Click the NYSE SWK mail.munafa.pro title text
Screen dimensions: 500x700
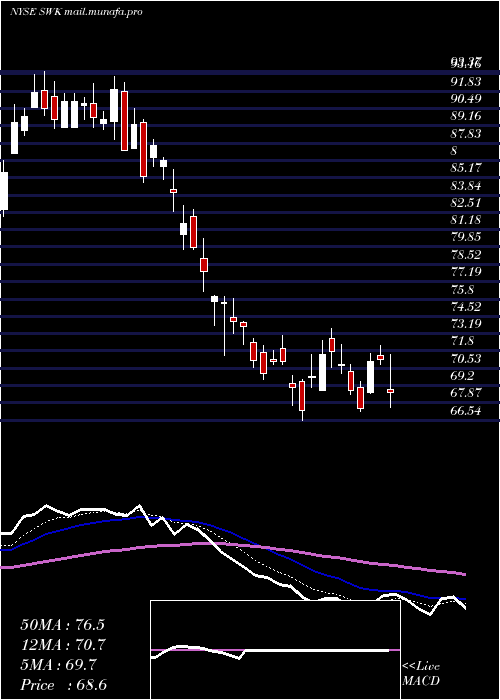(76, 12)
